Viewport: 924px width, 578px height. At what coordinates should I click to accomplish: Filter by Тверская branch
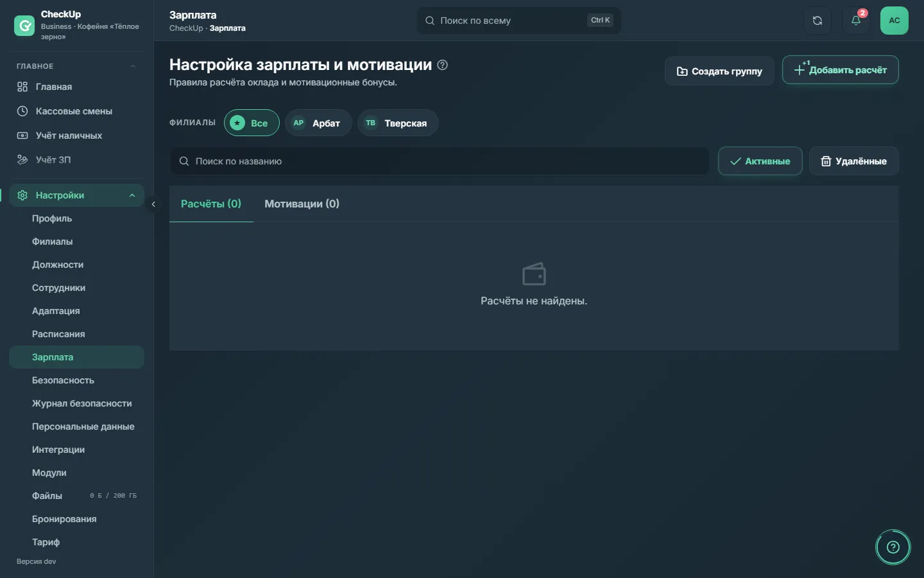click(398, 123)
